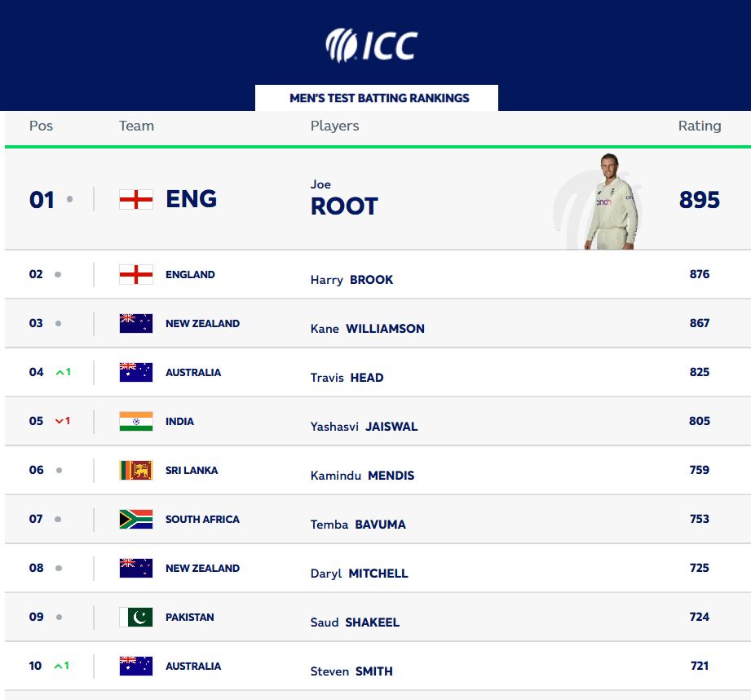
Task: Click the Pakistan flag icon
Action: 136,617
